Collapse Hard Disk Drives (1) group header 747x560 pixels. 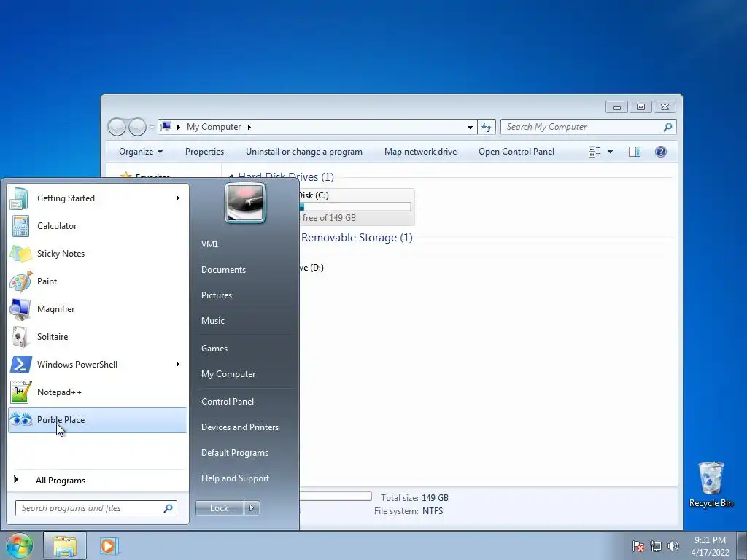coord(286,177)
